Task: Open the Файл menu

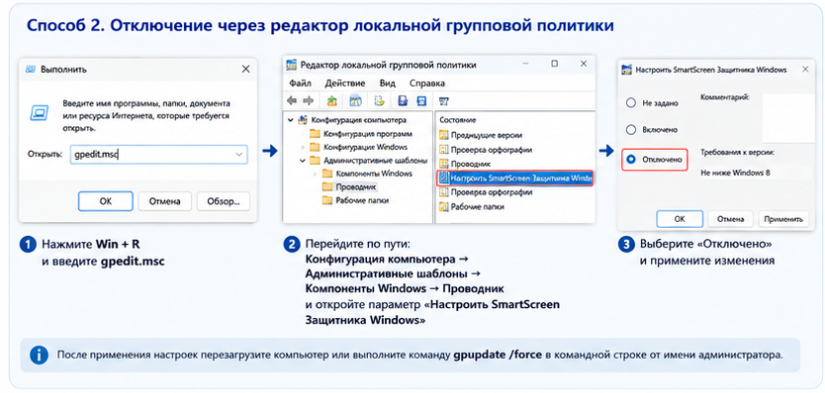Action: click(x=300, y=83)
